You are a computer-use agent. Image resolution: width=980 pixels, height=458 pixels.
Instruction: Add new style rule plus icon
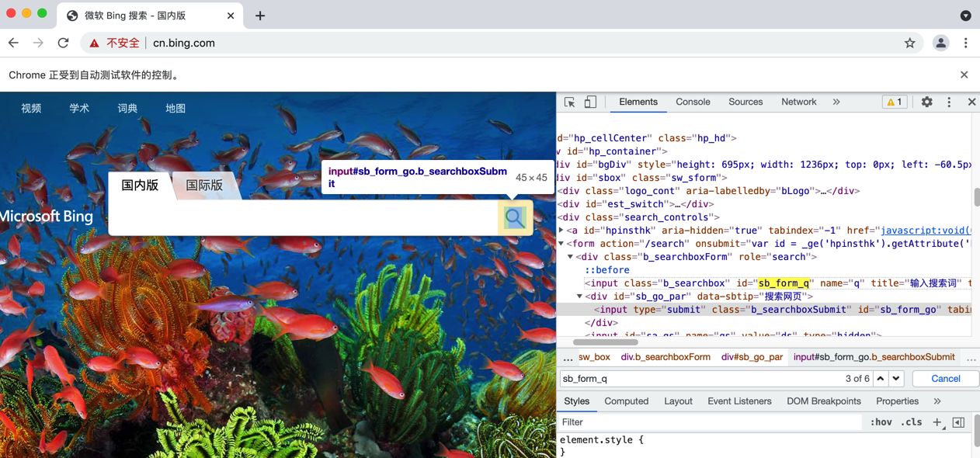[937, 422]
